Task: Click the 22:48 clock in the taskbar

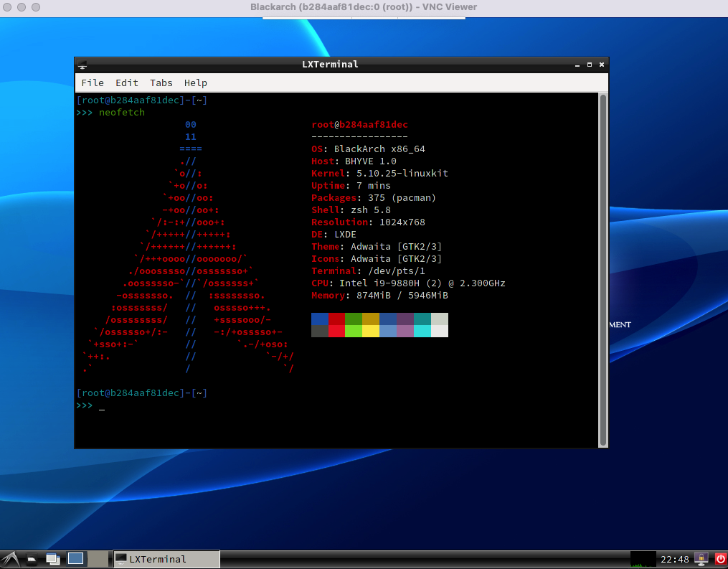Action: coord(675,559)
